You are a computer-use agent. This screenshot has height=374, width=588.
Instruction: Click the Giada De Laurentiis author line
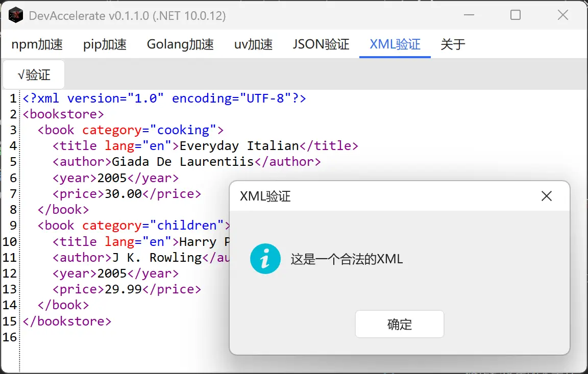click(x=186, y=162)
